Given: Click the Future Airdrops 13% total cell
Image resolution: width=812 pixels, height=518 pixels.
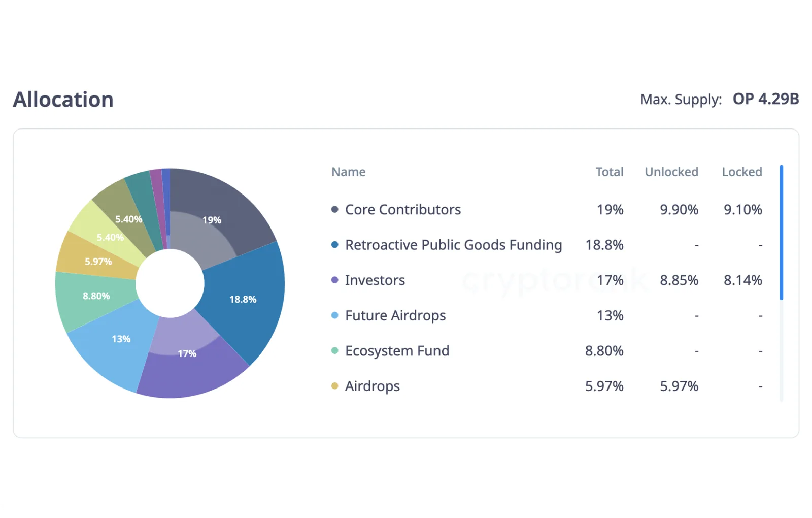Looking at the screenshot, I should click(x=610, y=315).
